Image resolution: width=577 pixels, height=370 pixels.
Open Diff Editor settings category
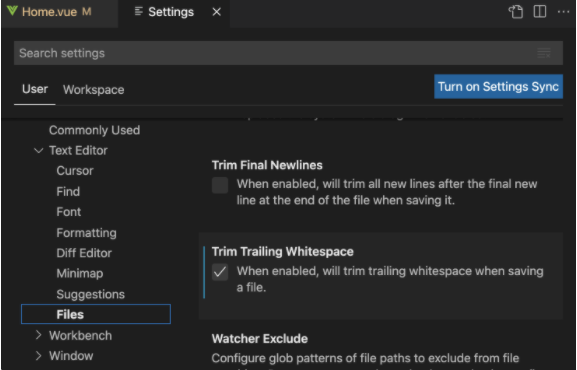(x=84, y=253)
